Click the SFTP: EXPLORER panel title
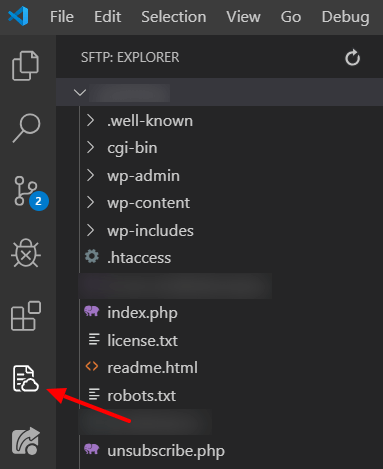383x469 pixels. point(130,57)
